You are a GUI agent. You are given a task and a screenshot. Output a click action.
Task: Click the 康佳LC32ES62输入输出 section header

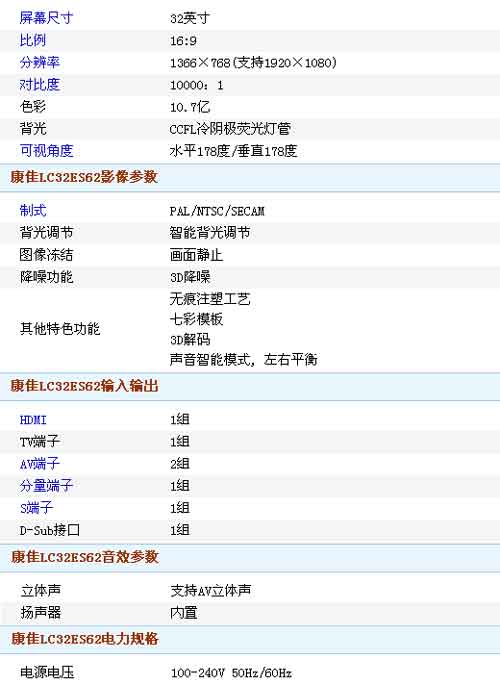tap(84, 386)
